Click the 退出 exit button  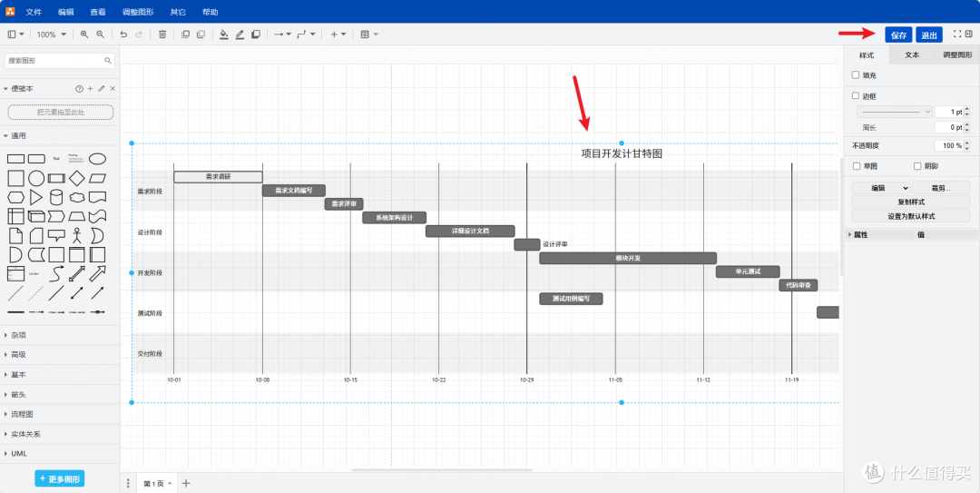[x=929, y=35]
